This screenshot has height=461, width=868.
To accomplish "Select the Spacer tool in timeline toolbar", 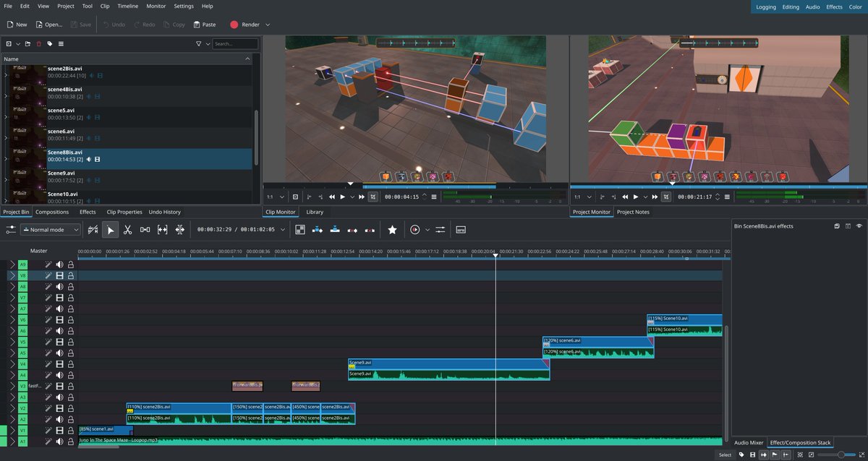I will 145,230.
